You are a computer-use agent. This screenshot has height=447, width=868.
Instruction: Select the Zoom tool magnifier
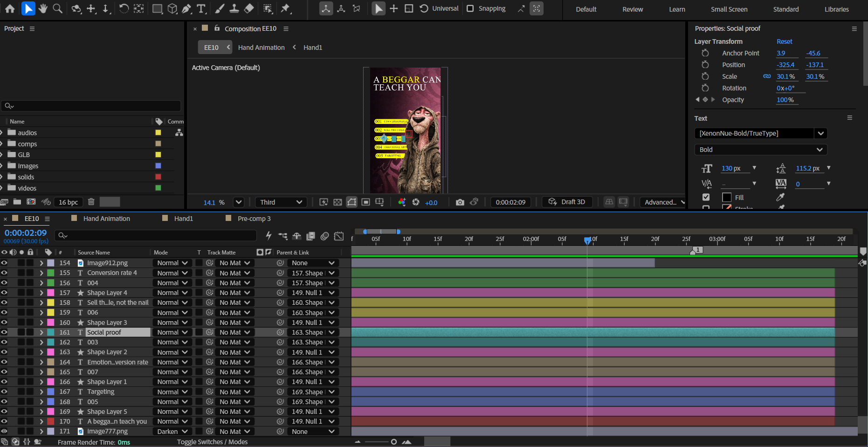pos(57,8)
